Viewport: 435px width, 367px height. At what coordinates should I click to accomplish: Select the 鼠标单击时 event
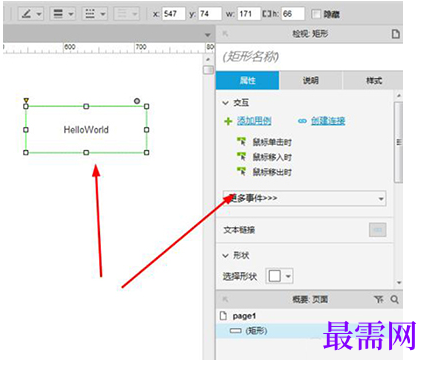pyautogui.click(x=272, y=142)
